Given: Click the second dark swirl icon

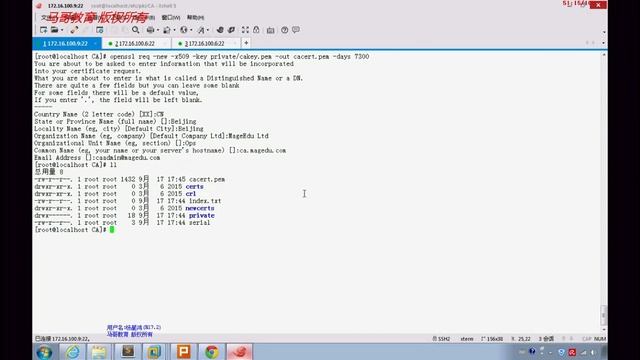Looking at the screenshot, I should coord(231,30).
